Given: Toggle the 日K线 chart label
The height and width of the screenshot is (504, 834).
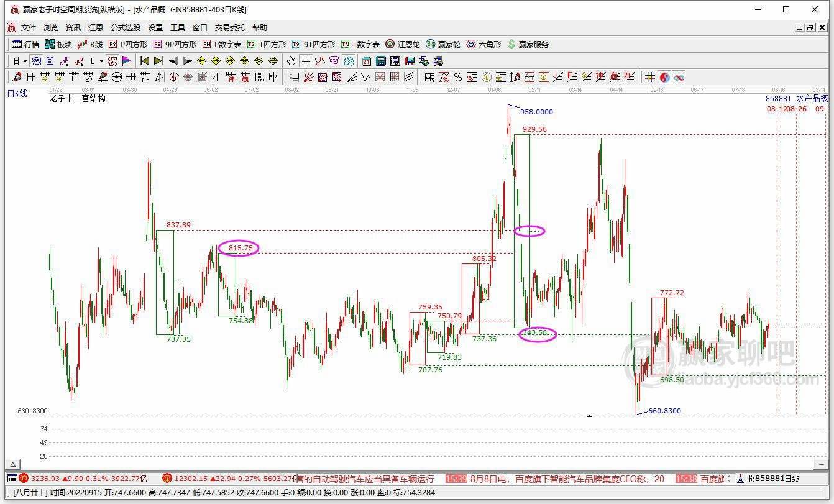Looking at the screenshot, I should pos(17,93).
